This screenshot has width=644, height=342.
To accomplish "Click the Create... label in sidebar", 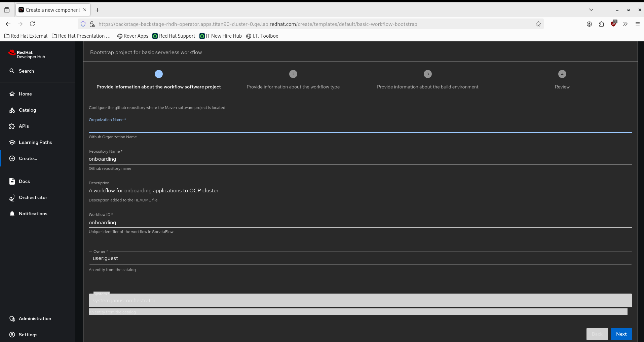I will click(x=28, y=158).
